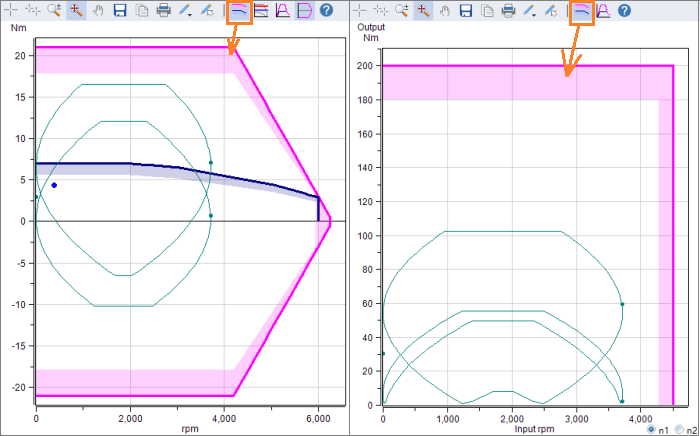
Task: Select the zoom magnifier tool in left toolbar
Action: (x=56, y=11)
